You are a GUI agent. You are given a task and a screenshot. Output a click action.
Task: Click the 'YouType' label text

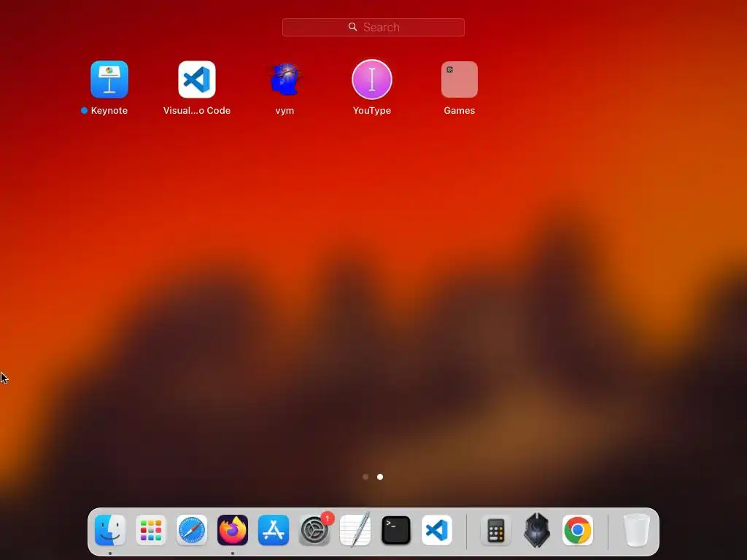point(372,111)
